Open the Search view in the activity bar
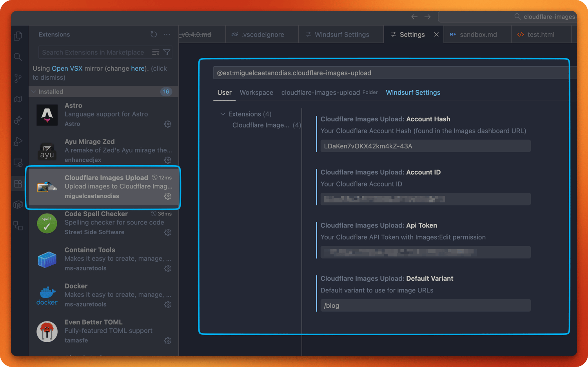This screenshot has width=588, height=367. pyautogui.click(x=18, y=57)
